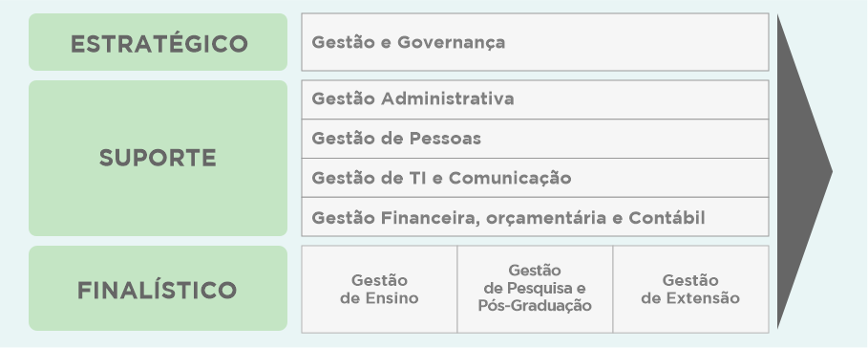Viewport: 868px width, 348px height.
Task: Click the ESTRATÉGICO green label box
Action: click(158, 42)
